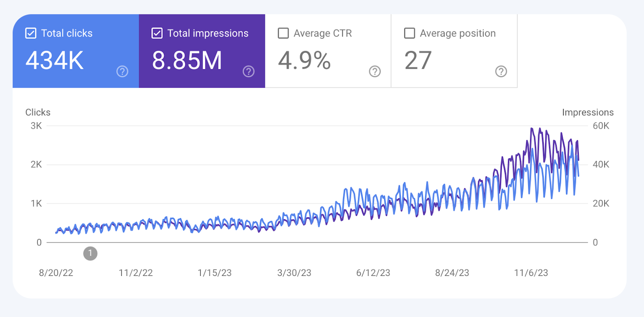Click the 11/6/23 date axis label
Image resolution: width=644 pixels, height=317 pixels.
pyautogui.click(x=531, y=273)
